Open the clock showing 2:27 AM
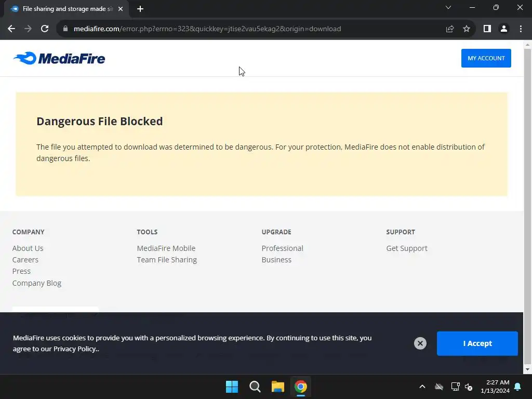This screenshot has height=399, width=532. click(x=495, y=387)
